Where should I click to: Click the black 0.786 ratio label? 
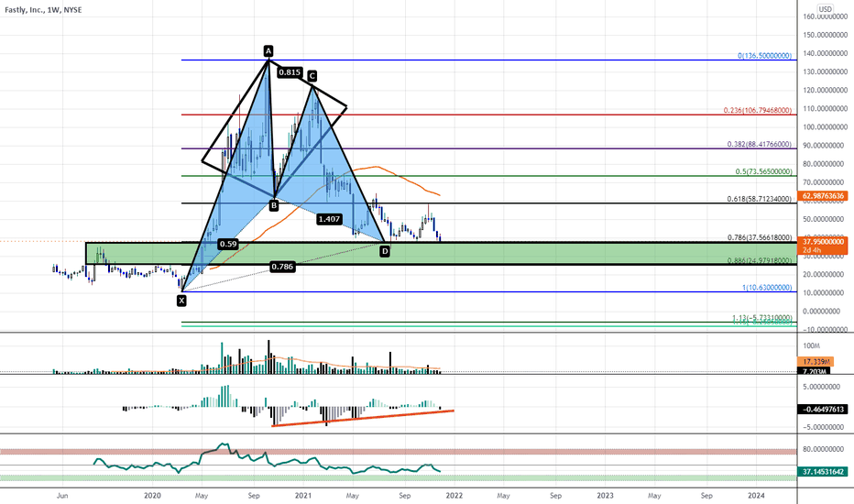click(x=282, y=267)
